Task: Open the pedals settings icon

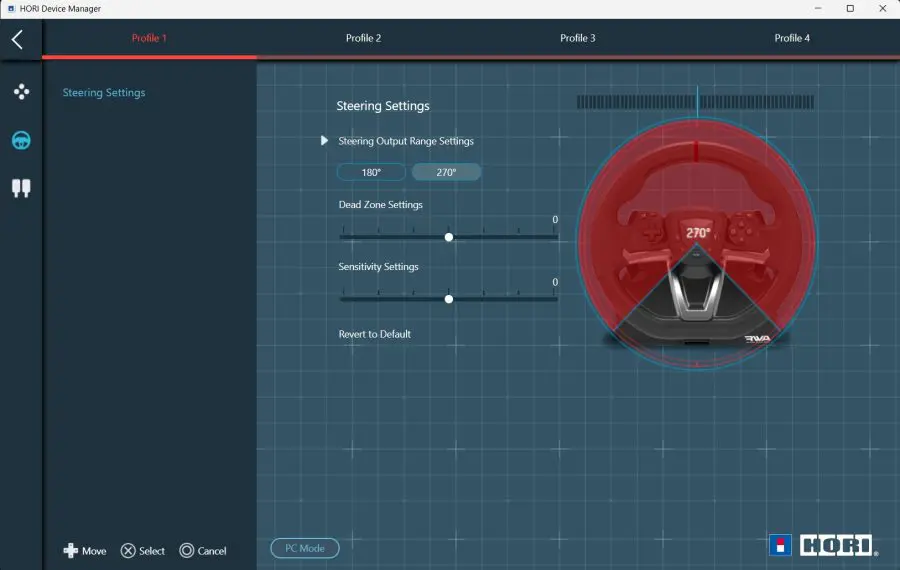Action: coord(21,188)
